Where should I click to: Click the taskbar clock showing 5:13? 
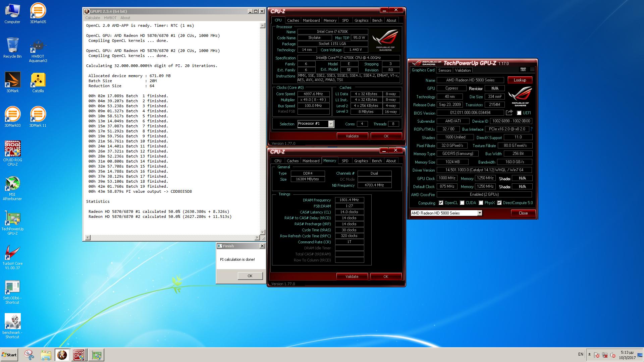[627, 355]
